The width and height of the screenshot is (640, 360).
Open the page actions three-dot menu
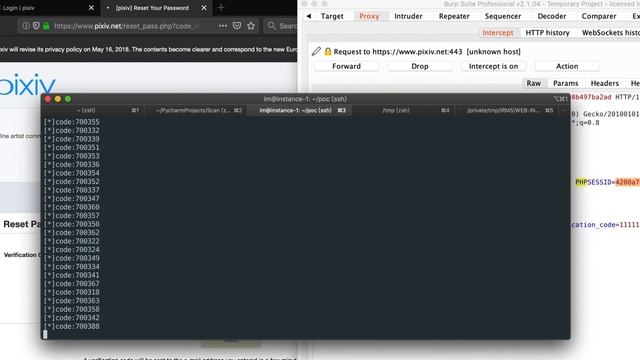[223, 26]
